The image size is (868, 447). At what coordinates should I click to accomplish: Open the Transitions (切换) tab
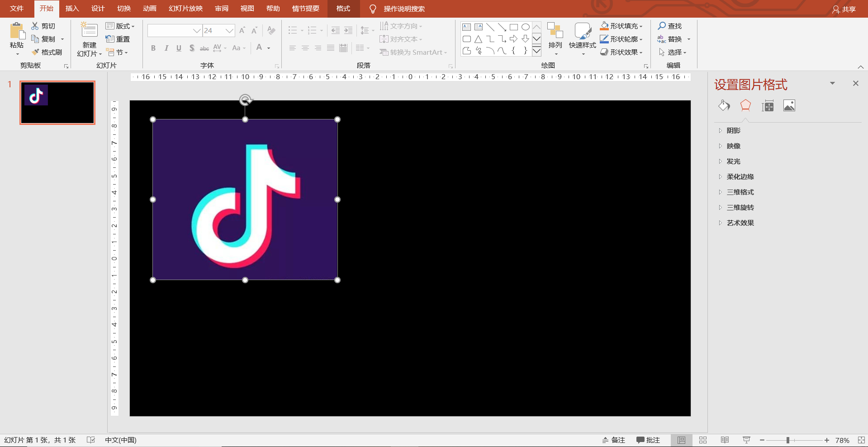click(123, 9)
